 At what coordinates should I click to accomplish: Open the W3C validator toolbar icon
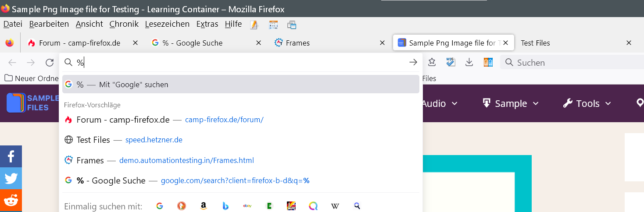click(x=451, y=63)
